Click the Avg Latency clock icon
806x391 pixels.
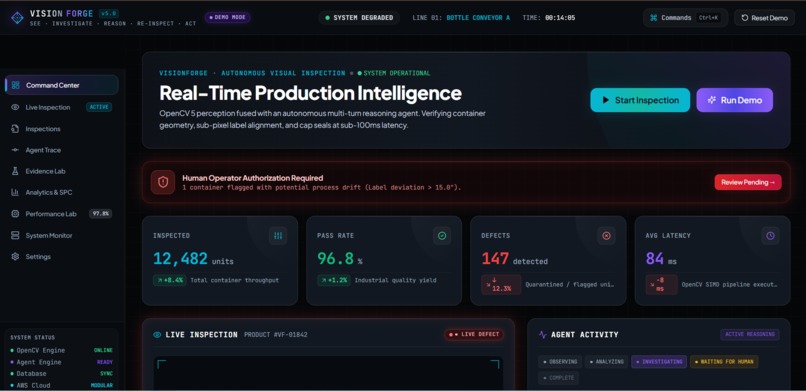(770, 236)
